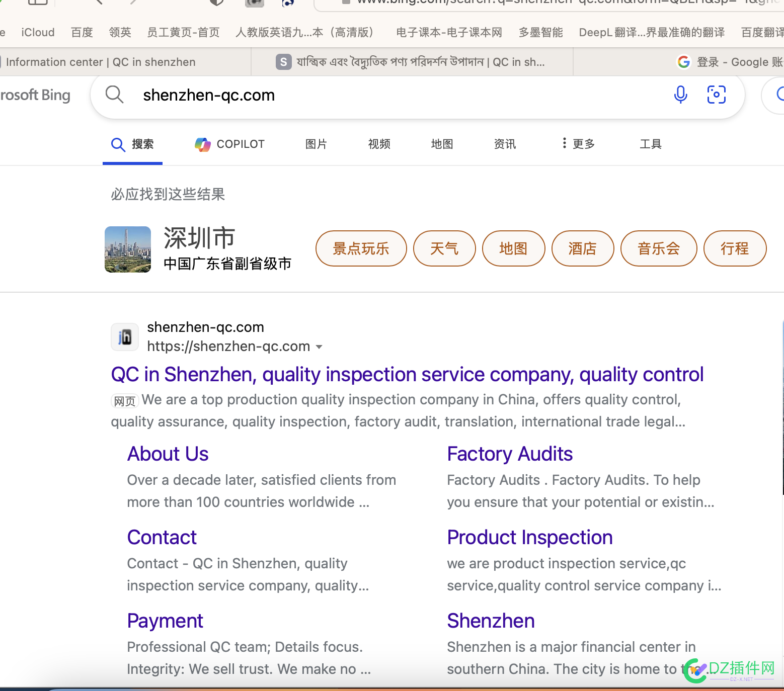Image resolution: width=784 pixels, height=691 pixels.
Task: Click the Copilot colorful logo icon
Action: [x=203, y=144]
